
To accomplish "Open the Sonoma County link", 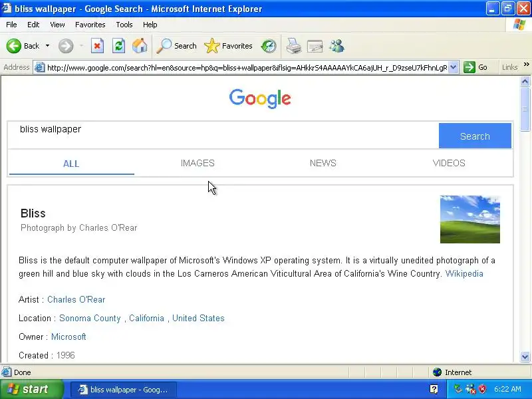I will [x=90, y=319].
